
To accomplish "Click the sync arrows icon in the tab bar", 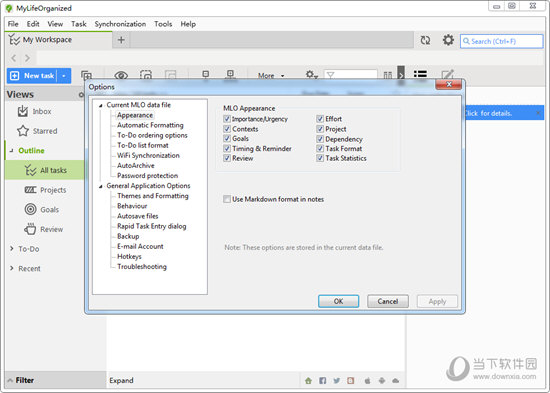I will [425, 40].
